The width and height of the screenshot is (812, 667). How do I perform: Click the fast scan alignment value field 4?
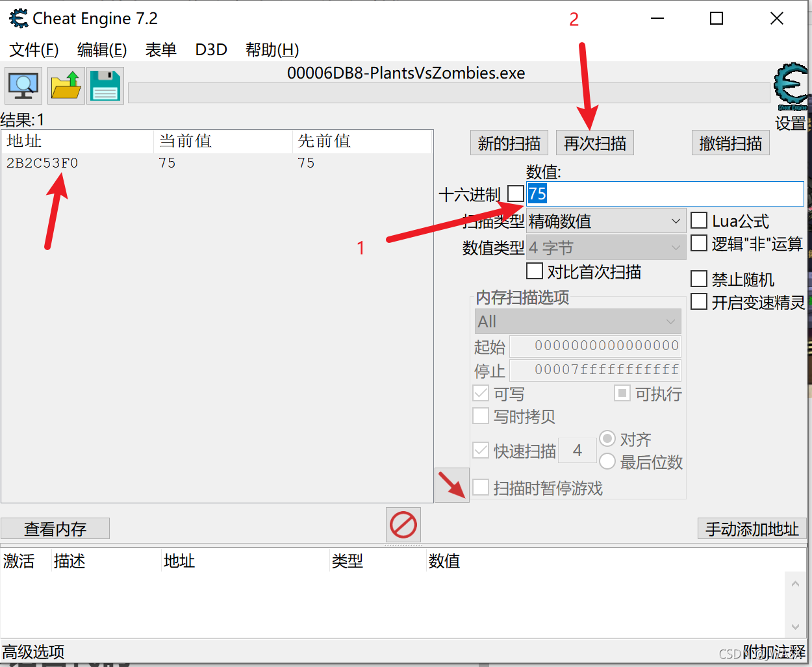pos(577,450)
